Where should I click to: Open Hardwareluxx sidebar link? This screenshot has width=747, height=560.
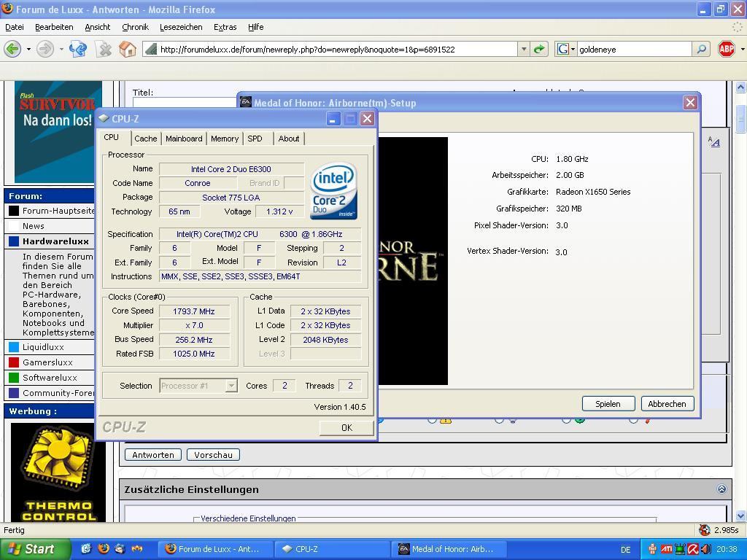tap(55, 241)
